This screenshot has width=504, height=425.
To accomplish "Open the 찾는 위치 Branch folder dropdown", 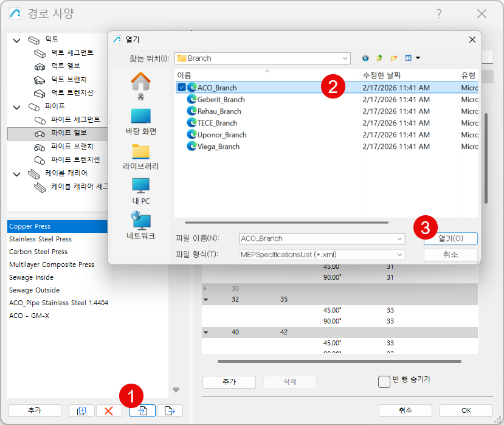I will point(345,58).
